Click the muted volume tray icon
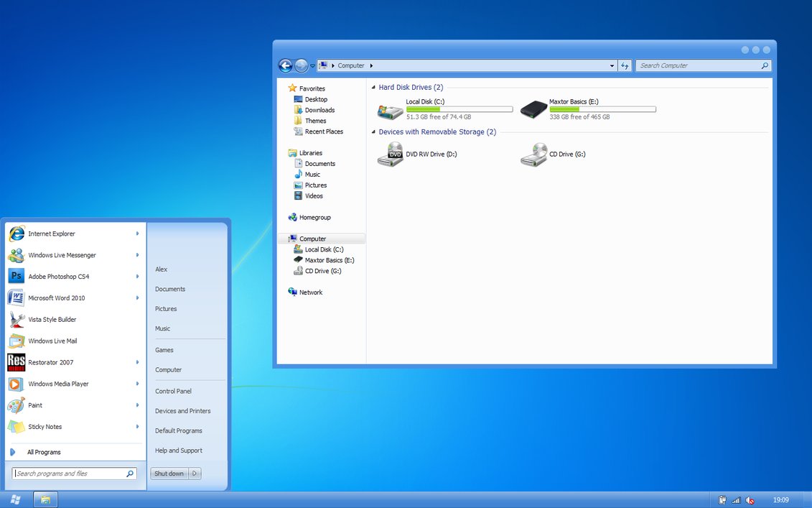 (750, 500)
